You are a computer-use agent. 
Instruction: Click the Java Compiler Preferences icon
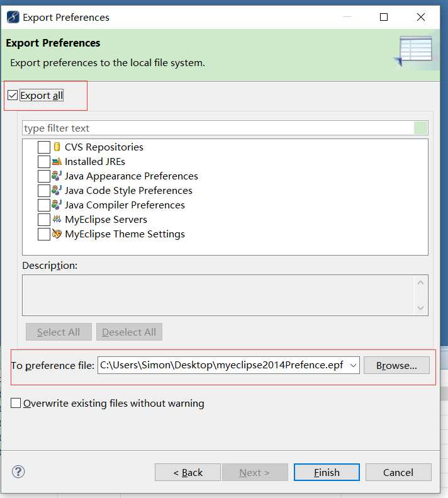pyautogui.click(x=57, y=205)
